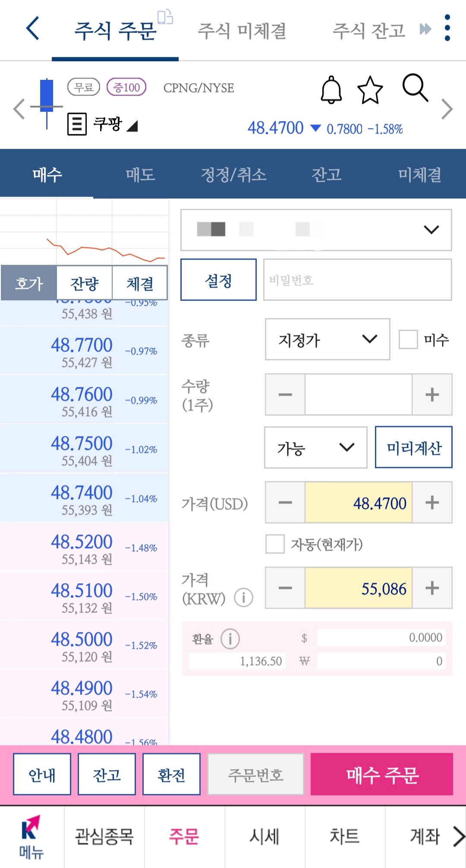Open 관심종목 in the bottom navigation

pos(104,836)
